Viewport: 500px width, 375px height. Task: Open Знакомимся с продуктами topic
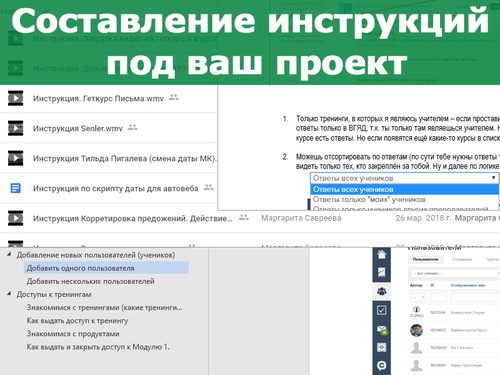pyautogui.click(x=73, y=334)
